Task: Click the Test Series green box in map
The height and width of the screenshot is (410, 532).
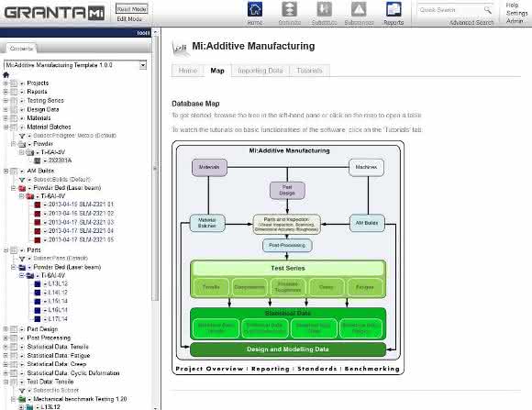Action: pyautogui.click(x=288, y=268)
